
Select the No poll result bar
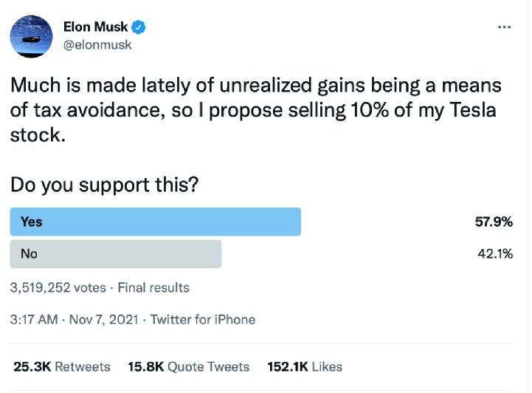(261, 253)
